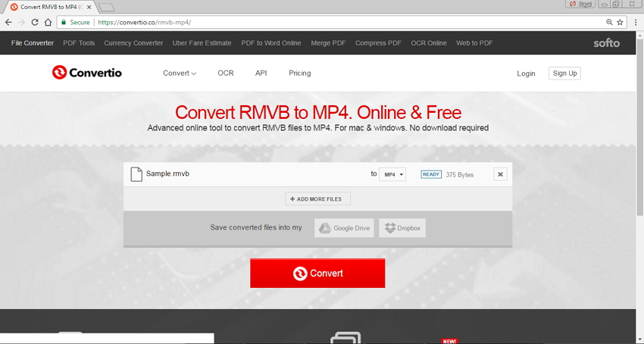Viewport: 644px width, 344px height.
Task: Remove Sample.rmvb with the X button
Action: coord(500,174)
